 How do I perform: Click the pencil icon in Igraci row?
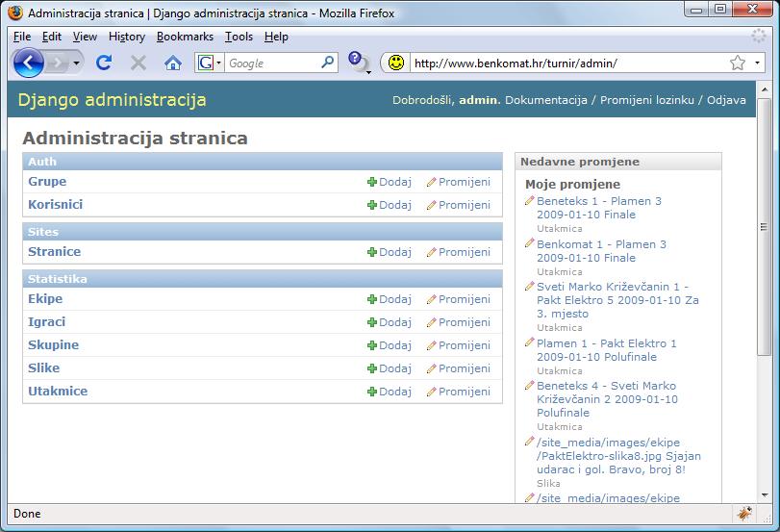point(431,322)
